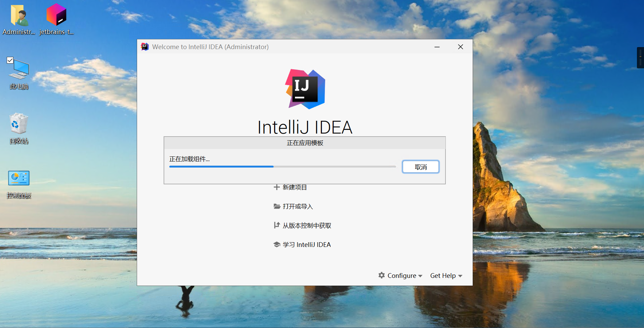Cancel loading with the 取消 button
Screen dimensions: 644x328
point(421,167)
